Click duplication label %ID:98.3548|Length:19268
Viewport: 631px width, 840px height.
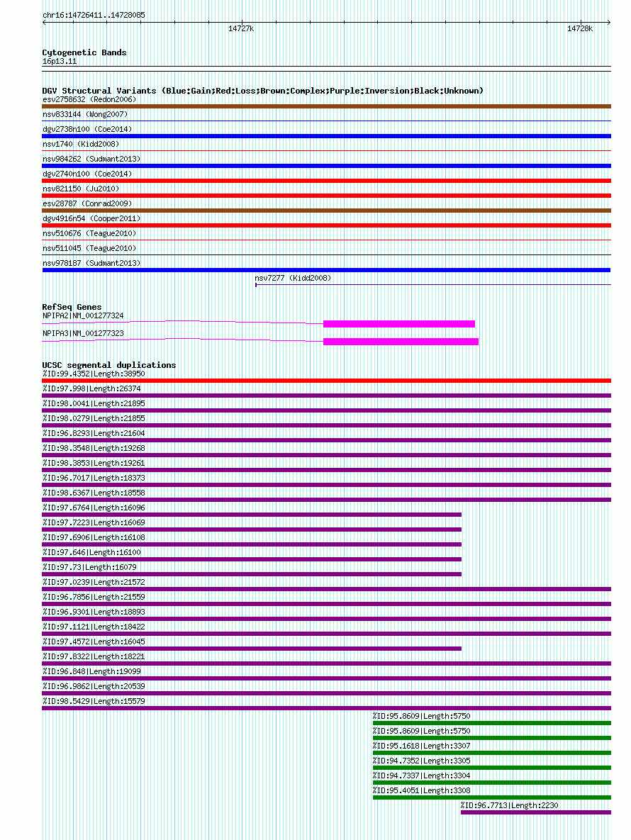pyautogui.click(x=94, y=449)
